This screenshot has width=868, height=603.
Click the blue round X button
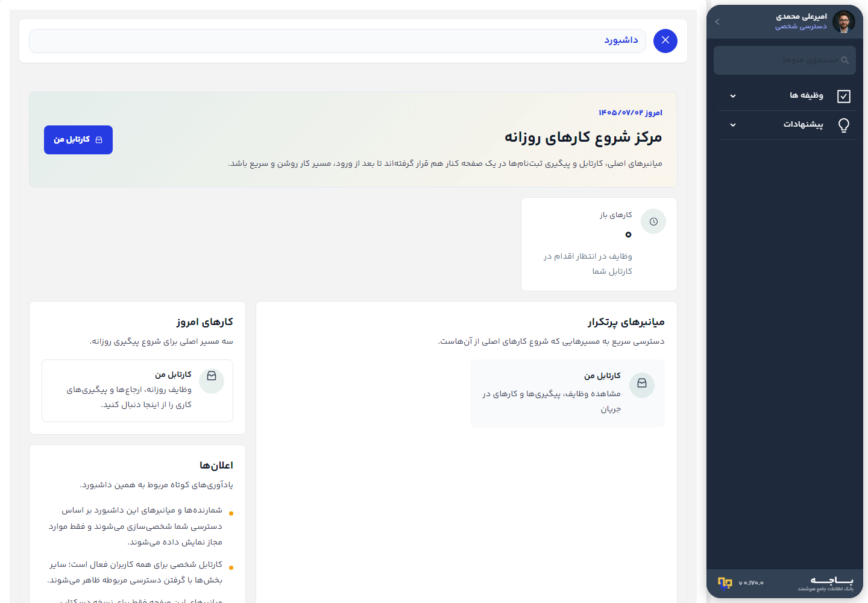pyautogui.click(x=665, y=40)
